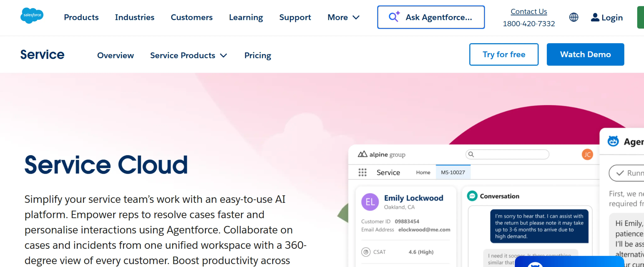Click the Try for free button
644x267 pixels.
(x=504, y=54)
